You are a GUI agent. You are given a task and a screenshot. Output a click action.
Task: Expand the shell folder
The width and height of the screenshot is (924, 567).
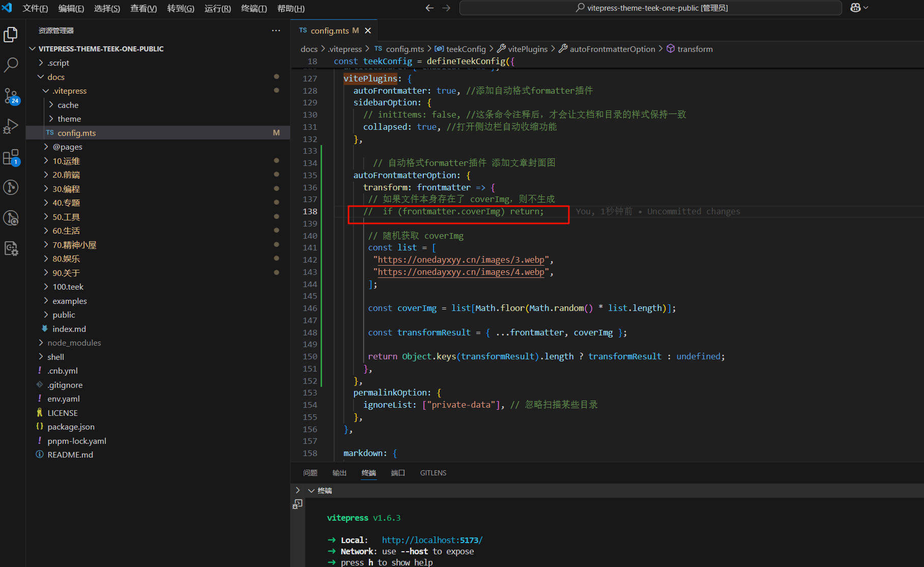[x=158, y=357]
